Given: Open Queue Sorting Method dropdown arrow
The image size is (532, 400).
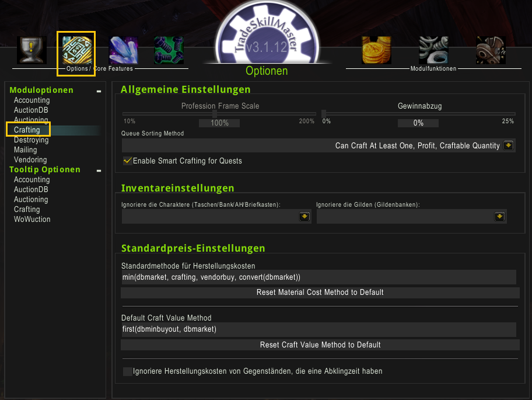Looking at the screenshot, I should (x=508, y=145).
